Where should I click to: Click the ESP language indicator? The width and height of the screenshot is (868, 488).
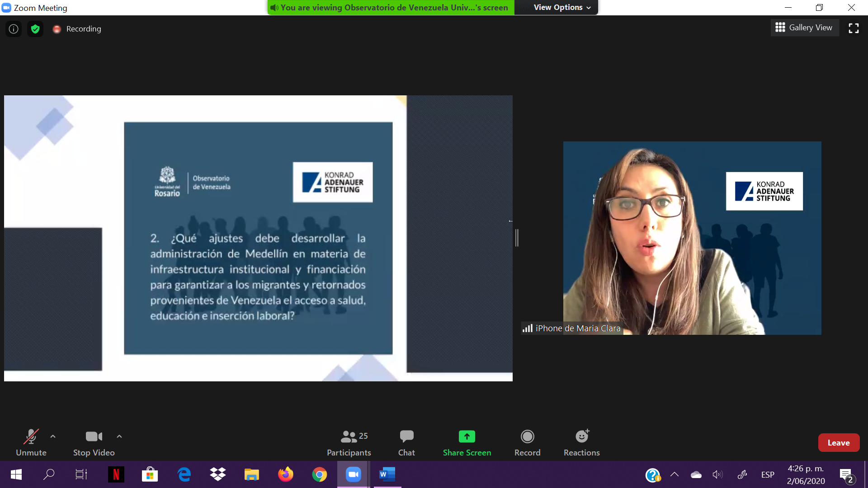(767, 474)
